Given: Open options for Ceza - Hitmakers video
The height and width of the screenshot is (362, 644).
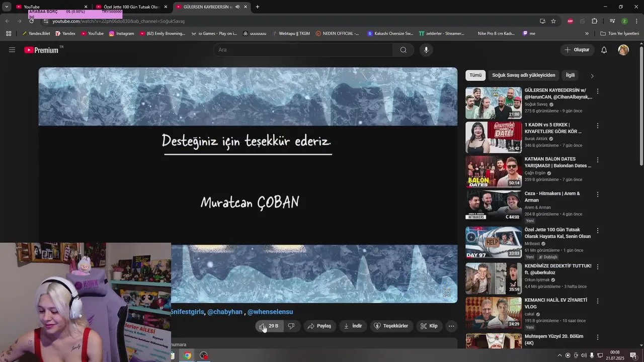Looking at the screenshot, I should point(597,194).
